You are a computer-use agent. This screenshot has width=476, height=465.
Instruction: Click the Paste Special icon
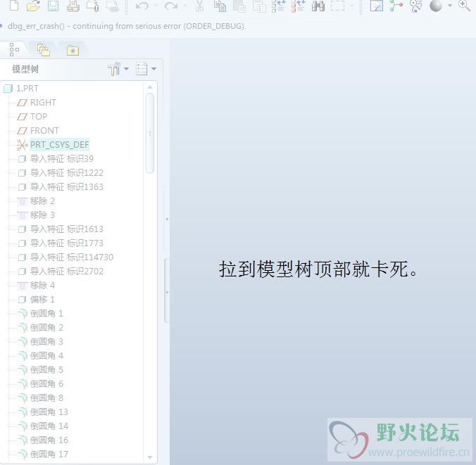click(259, 6)
